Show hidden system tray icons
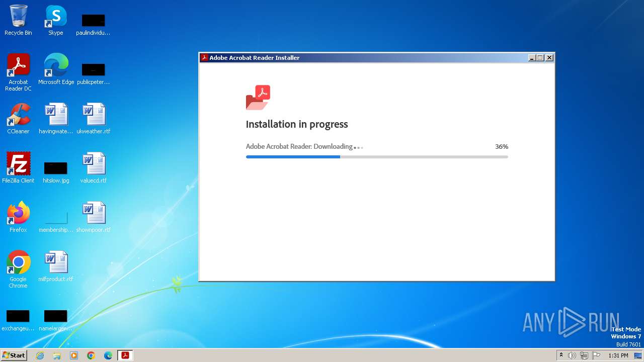Screen dimensions: 644x362 coord(561,355)
